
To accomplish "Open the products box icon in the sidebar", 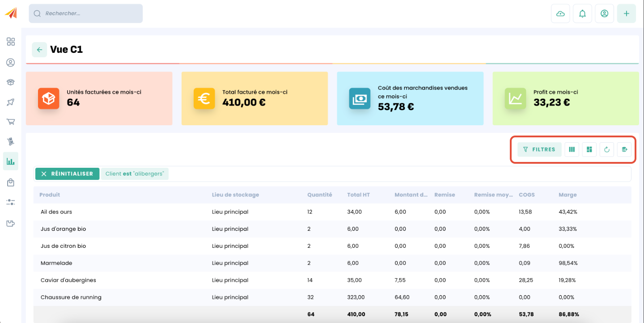I will click(x=11, y=82).
